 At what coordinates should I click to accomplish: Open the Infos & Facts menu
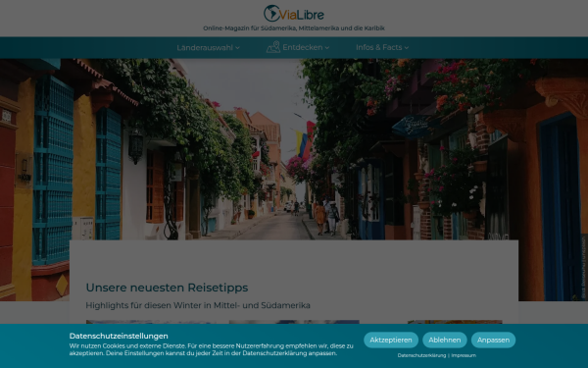(382, 47)
